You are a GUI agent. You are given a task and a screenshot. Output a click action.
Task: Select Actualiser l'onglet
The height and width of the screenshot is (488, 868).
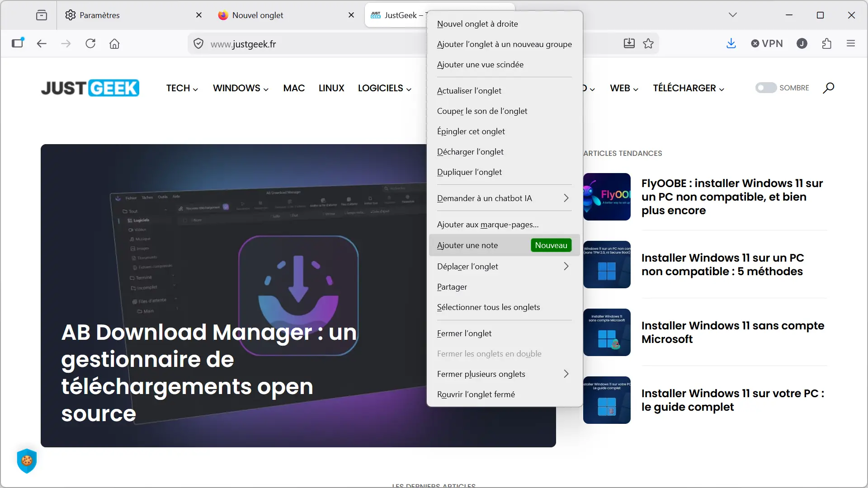504,90
